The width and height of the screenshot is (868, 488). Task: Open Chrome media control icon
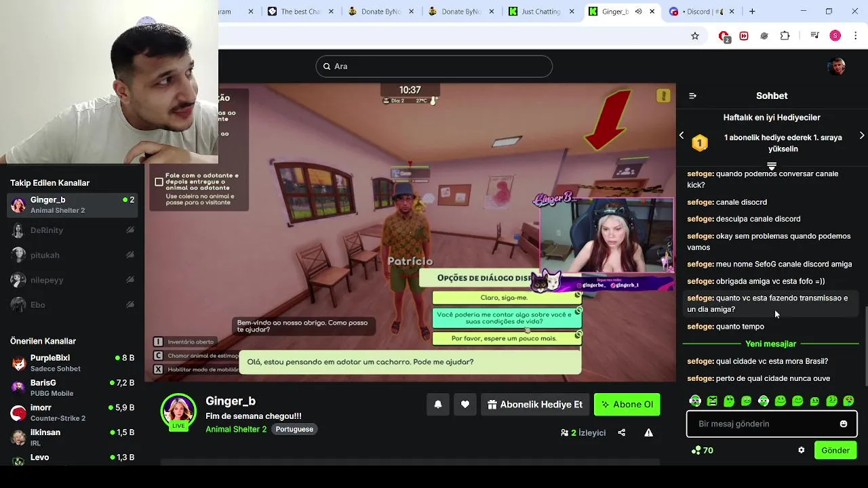(x=815, y=36)
